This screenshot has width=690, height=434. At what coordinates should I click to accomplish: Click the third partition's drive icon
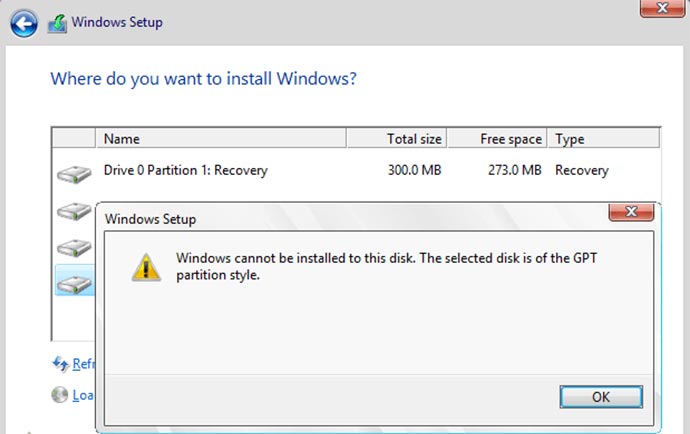tap(73, 247)
